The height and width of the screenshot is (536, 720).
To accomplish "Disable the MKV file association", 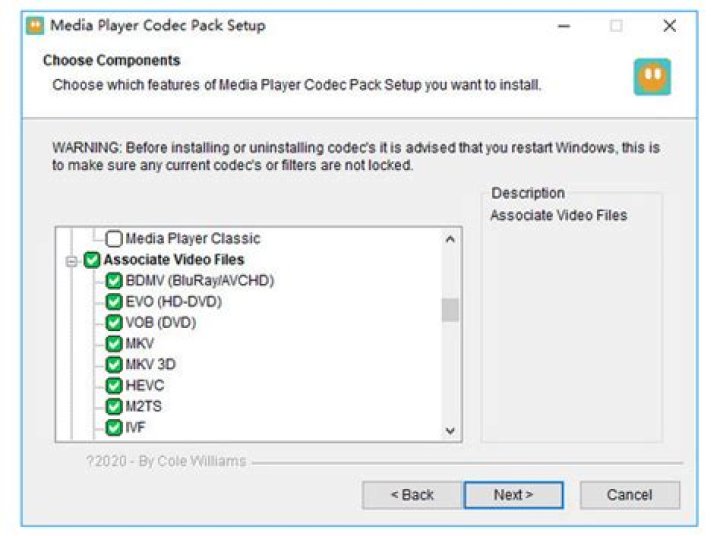I will coord(114,344).
